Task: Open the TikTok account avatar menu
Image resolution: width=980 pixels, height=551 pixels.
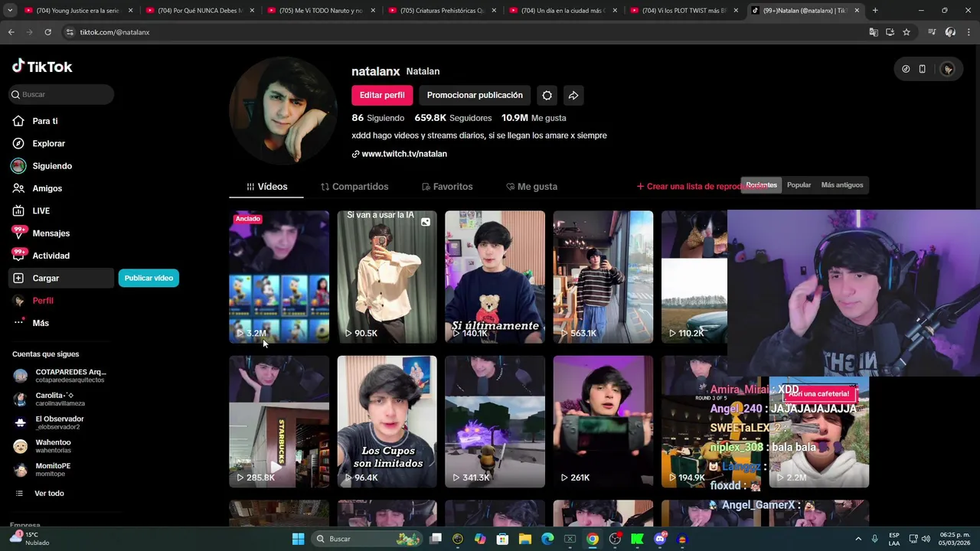Action: [x=948, y=69]
